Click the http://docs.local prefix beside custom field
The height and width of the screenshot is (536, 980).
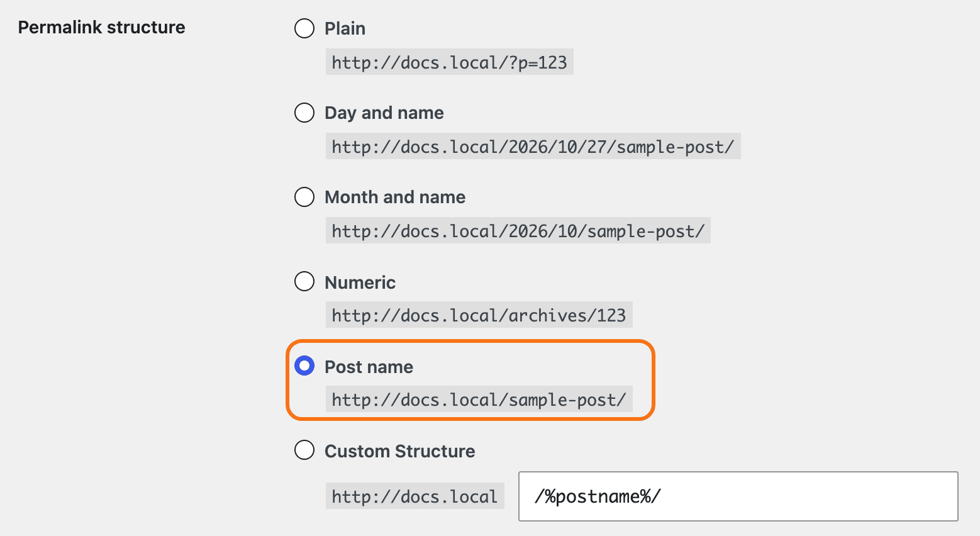(415, 496)
